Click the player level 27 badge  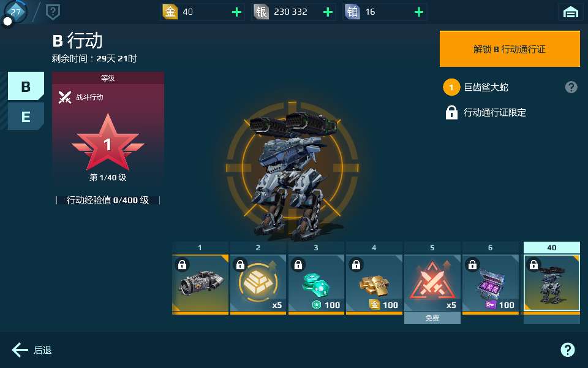15,12
